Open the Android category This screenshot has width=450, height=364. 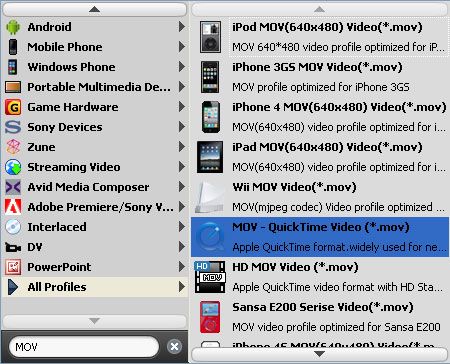pos(95,27)
